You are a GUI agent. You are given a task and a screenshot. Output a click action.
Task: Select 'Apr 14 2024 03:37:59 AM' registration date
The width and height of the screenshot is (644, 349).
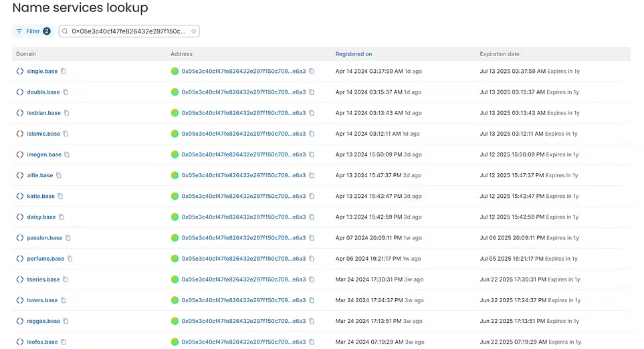pyautogui.click(x=369, y=71)
